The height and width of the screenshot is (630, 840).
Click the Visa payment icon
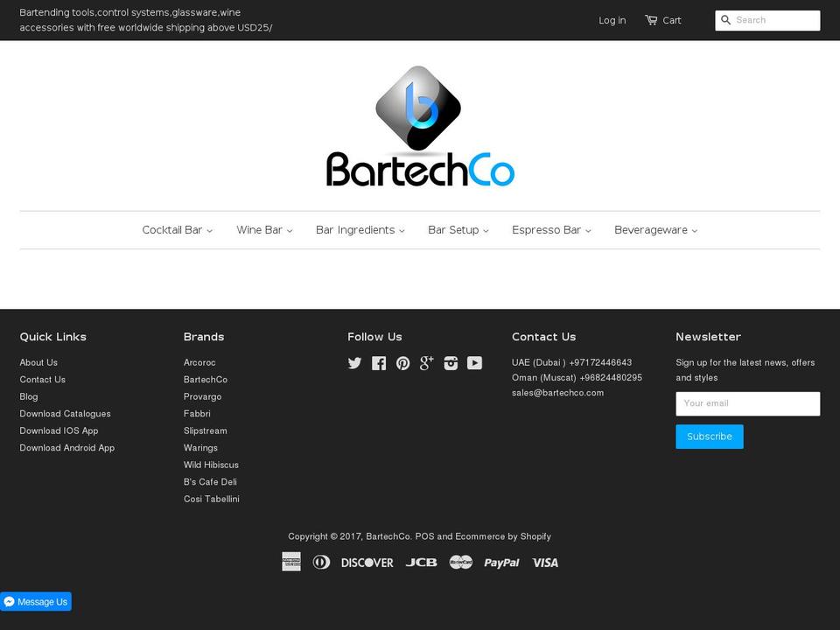545,563
